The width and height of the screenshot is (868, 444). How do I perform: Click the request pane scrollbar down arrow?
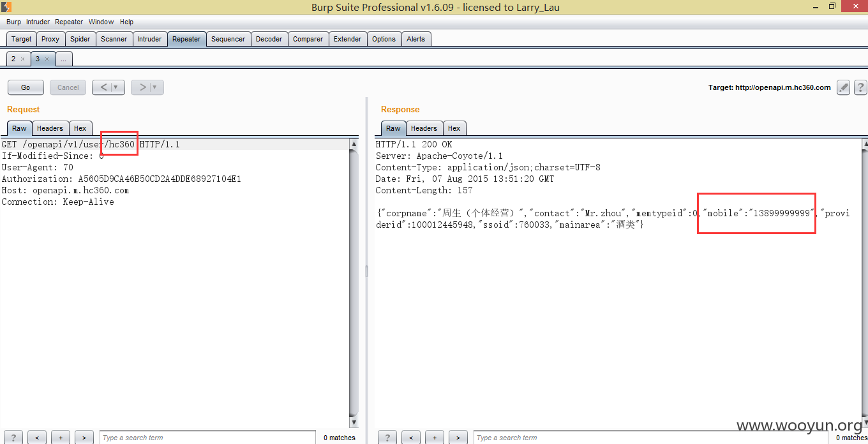point(354,422)
